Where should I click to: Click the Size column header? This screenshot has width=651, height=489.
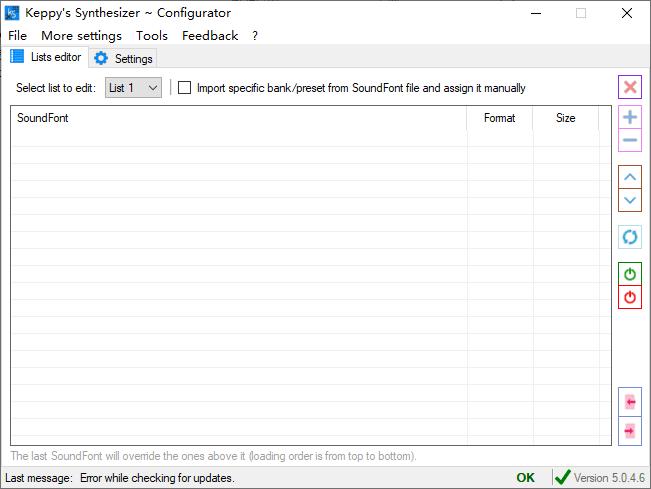(x=565, y=118)
